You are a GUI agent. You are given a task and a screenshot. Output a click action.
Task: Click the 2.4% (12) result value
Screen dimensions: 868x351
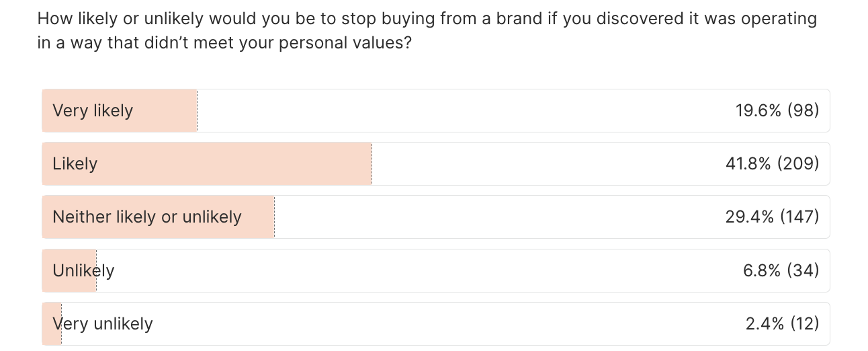(x=782, y=323)
